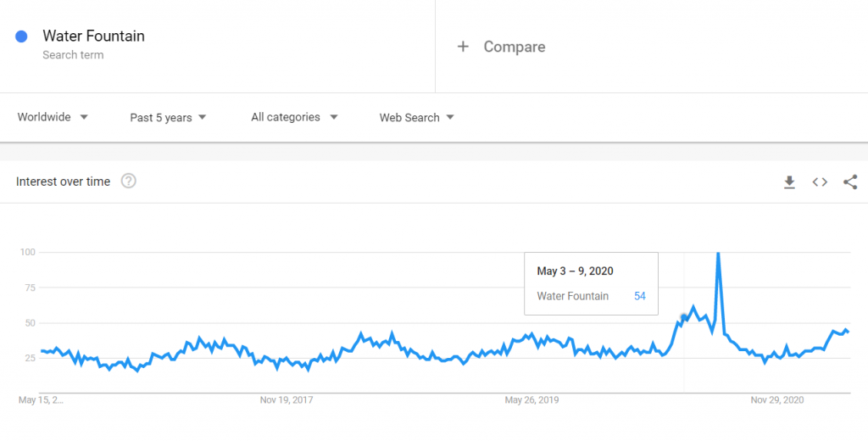This screenshot has height=441, width=868.
Task: Click the Nov 29, 2020 axis label
Action: (x=777, y=400)
